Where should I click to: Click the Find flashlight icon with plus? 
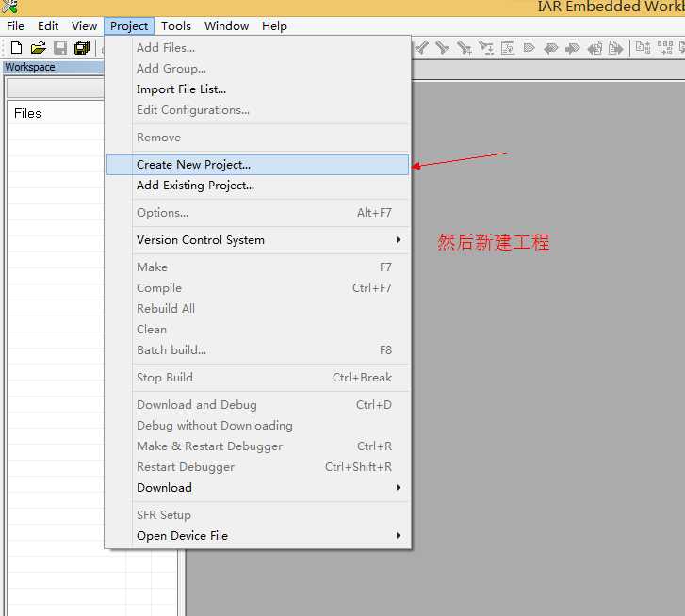tap(464, 47)
